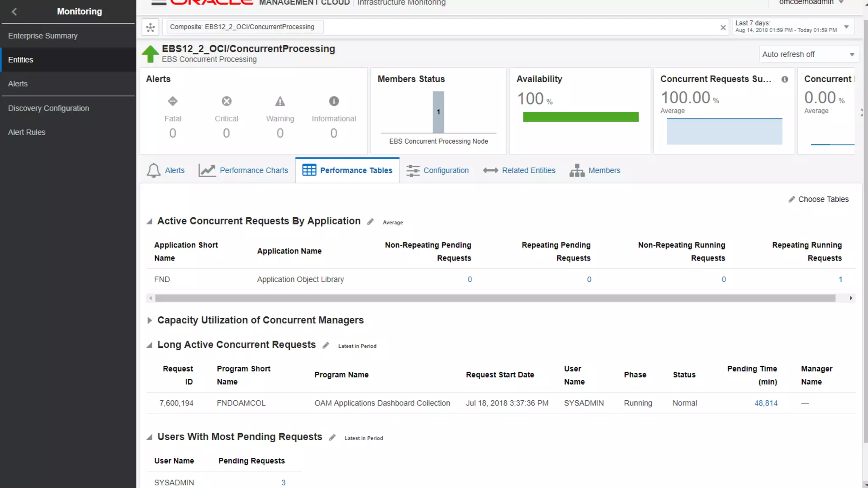Click Request ID 7,600,194
The height and width of the screenshot is (488, 868).
pos(176,403)
